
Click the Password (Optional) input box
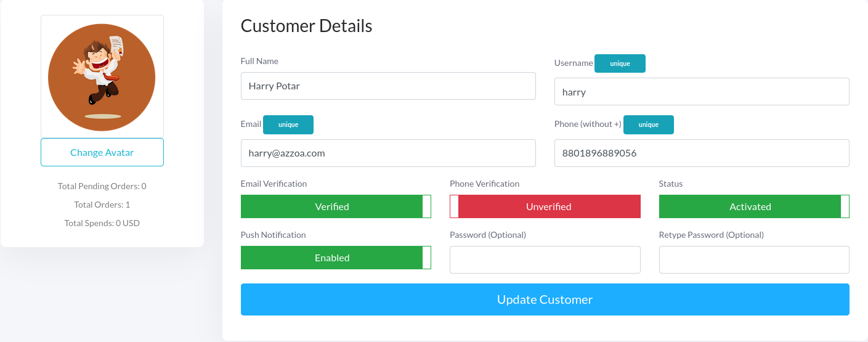pos(545,259)
